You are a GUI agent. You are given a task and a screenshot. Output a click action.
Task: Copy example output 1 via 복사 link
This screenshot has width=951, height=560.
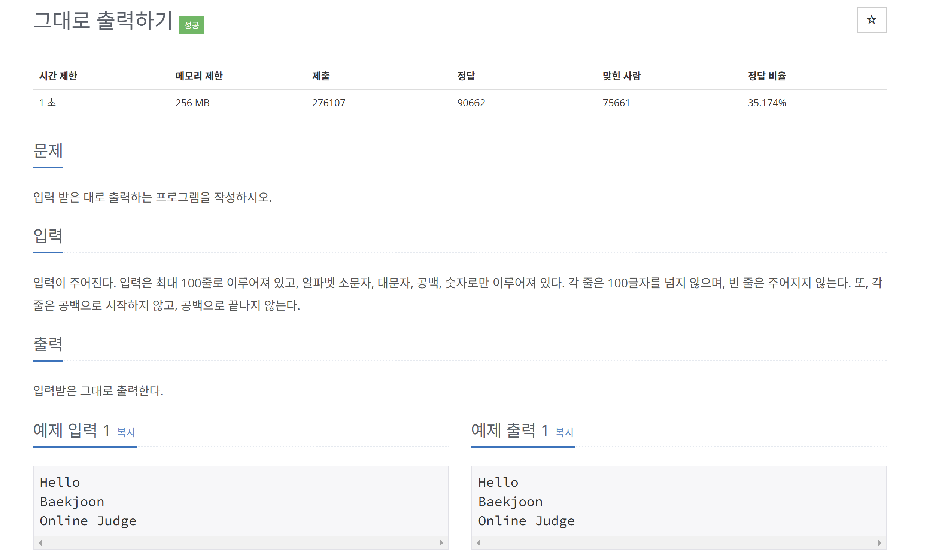tap(565, 432)
